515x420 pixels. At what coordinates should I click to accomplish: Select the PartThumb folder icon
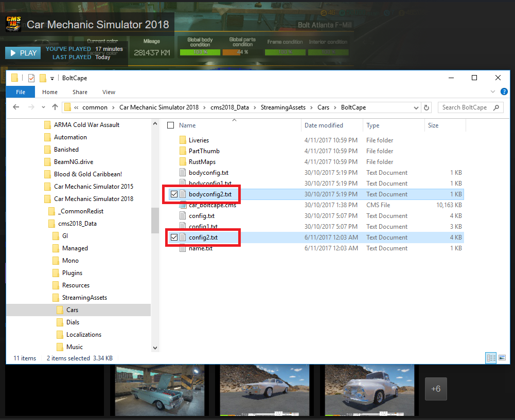pos(183,151)
